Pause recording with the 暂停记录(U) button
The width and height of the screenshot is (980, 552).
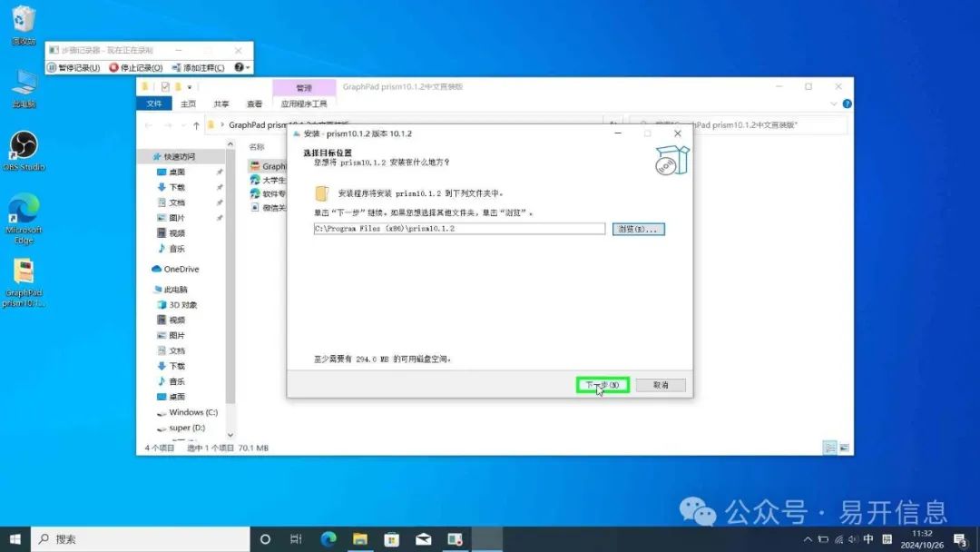click(73, 67)
